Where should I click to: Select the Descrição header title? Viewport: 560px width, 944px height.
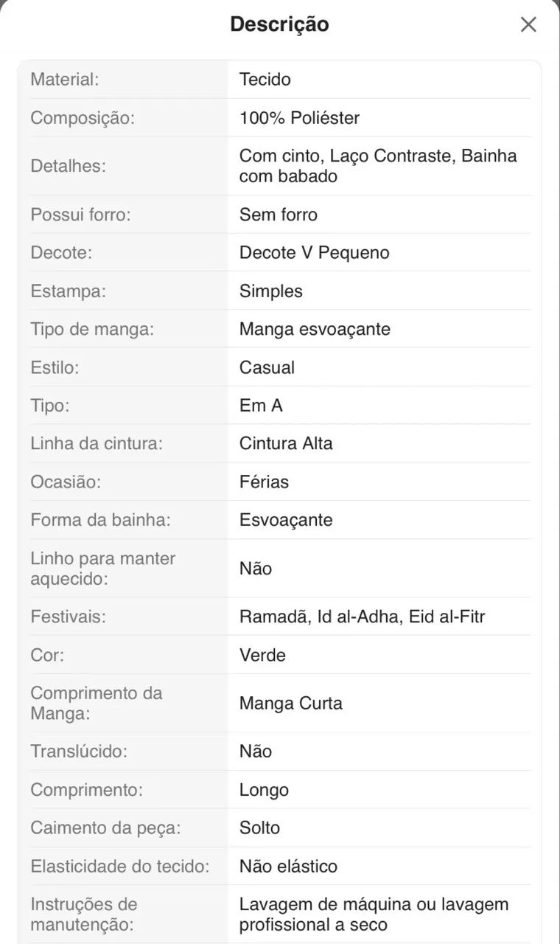(x=279, y=24)
